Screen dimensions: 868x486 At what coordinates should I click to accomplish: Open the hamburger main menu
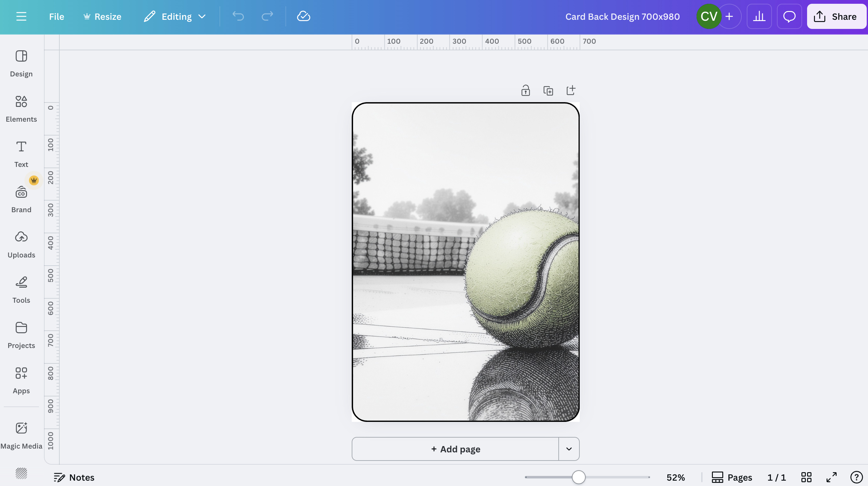(21, 16)
